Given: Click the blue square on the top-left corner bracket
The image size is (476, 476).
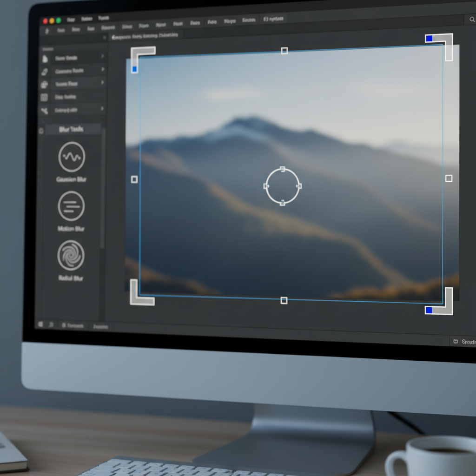Looking at the screenshot, I should click(x=134, y=69).
